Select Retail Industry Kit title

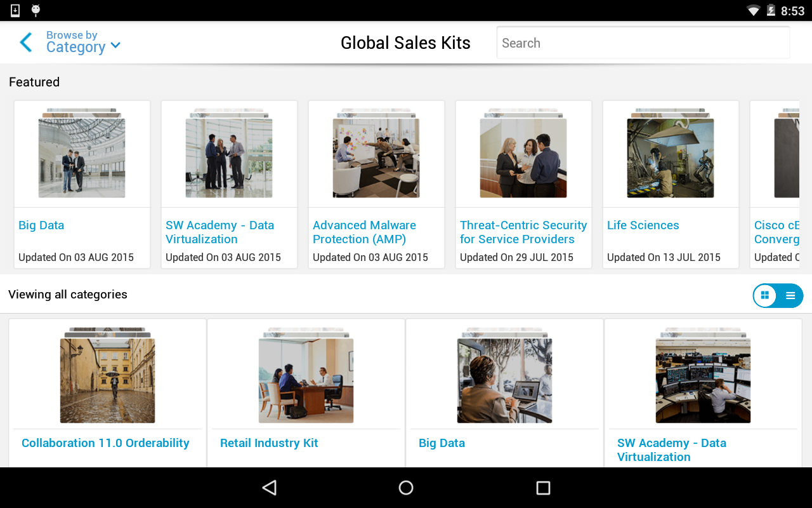tap(269, 443)
